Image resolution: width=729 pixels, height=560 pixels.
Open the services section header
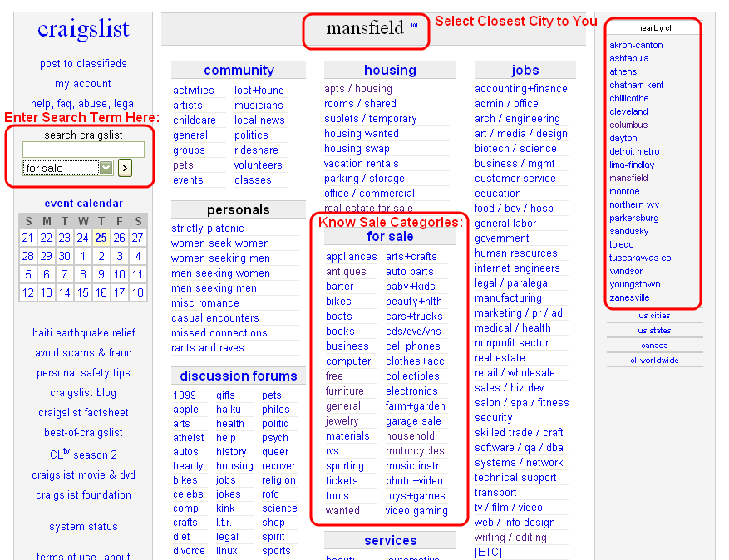tap(390, 541)
